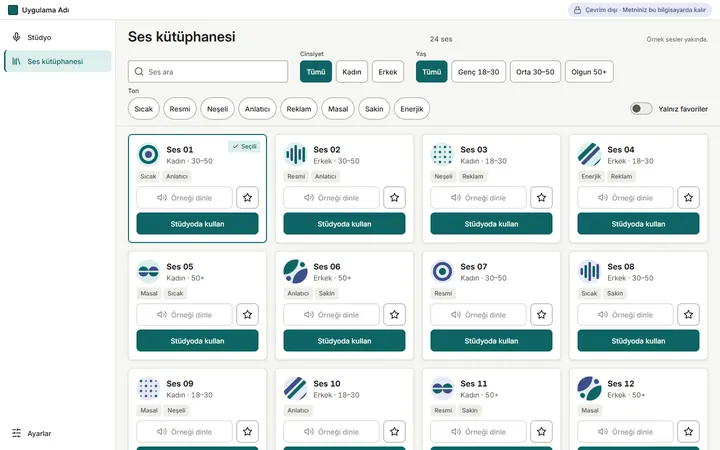Toggle the Enerjik tone chip
This screenshot has width=720, height=450.
[x=412, y=109]
